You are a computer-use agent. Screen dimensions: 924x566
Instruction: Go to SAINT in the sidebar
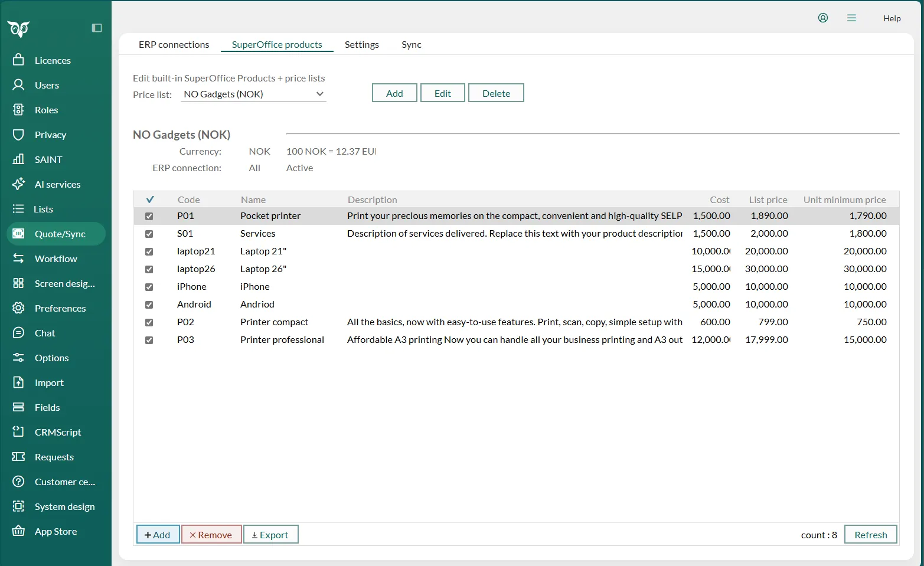(48, 159)
